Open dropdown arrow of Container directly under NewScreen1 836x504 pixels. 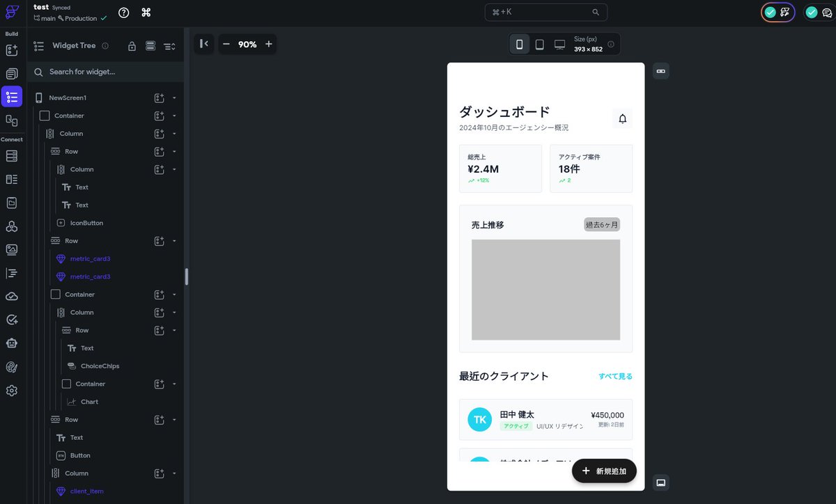pyautogui.click(x=174, y=116)
